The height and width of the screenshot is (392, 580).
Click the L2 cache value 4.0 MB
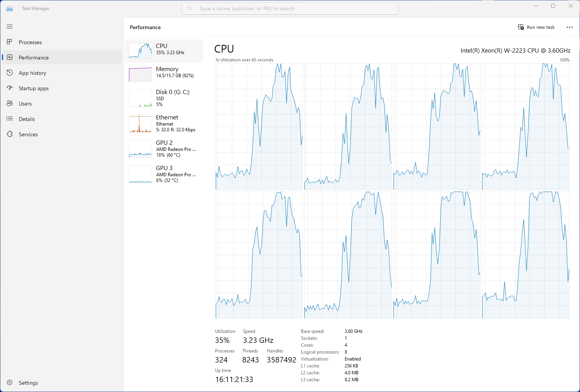point(352,373)
